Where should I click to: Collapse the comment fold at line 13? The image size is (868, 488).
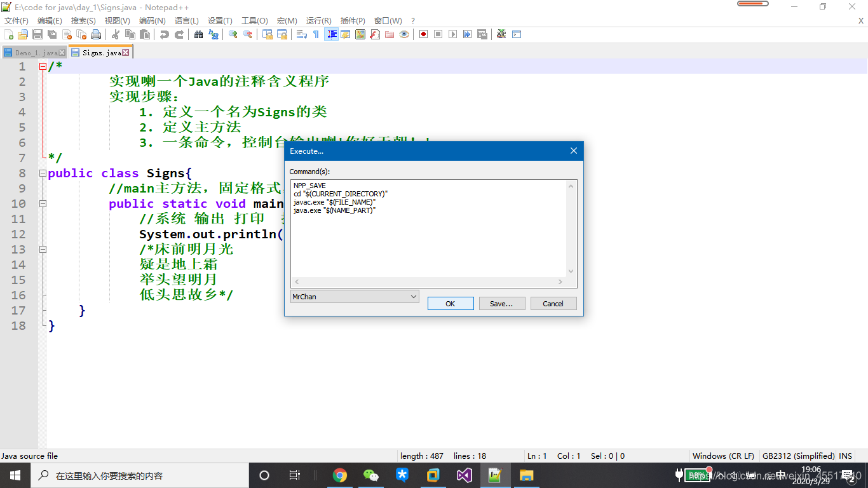tap(43, 249)
